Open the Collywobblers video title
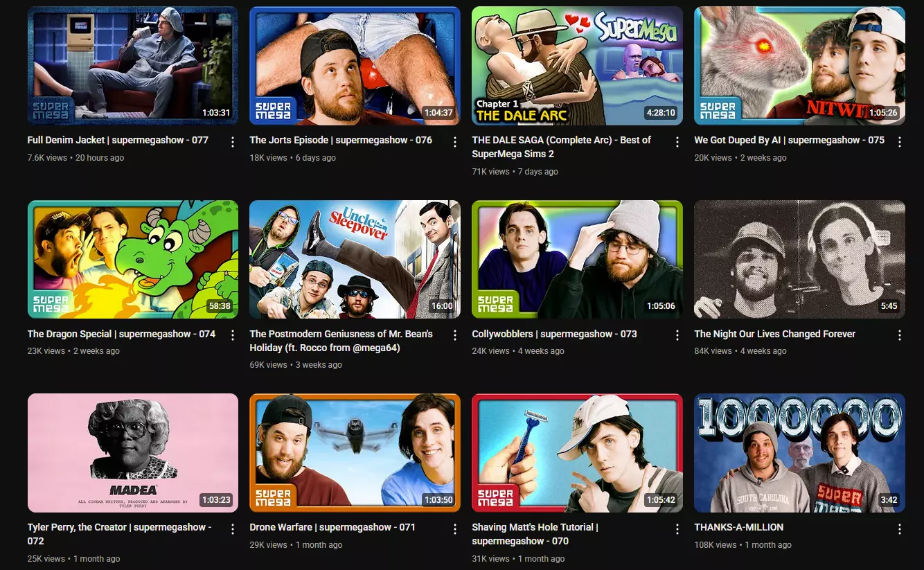The height and width of the screenshot is (570, 924). (x=554, y=334)
